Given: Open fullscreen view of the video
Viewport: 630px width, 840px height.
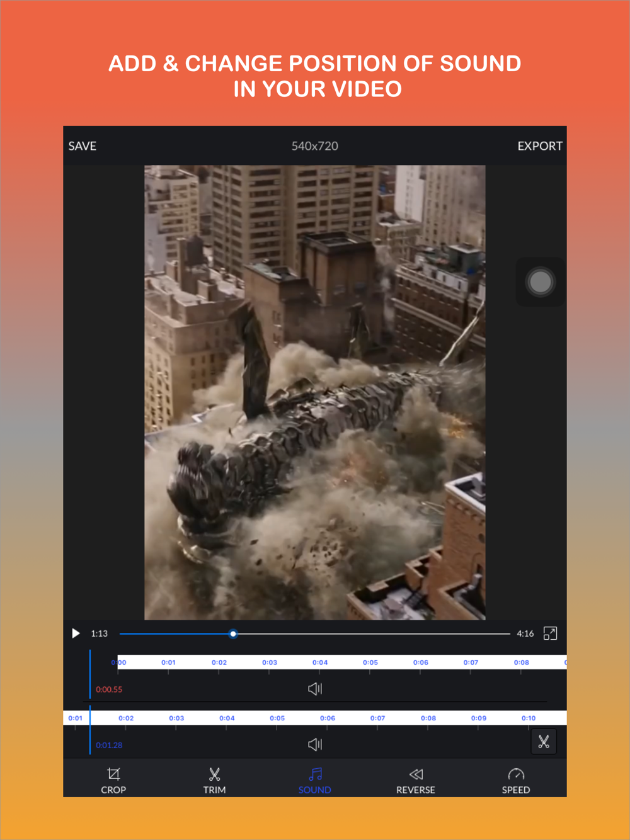Looking at the screenshot, I should (x=550, y=633).
